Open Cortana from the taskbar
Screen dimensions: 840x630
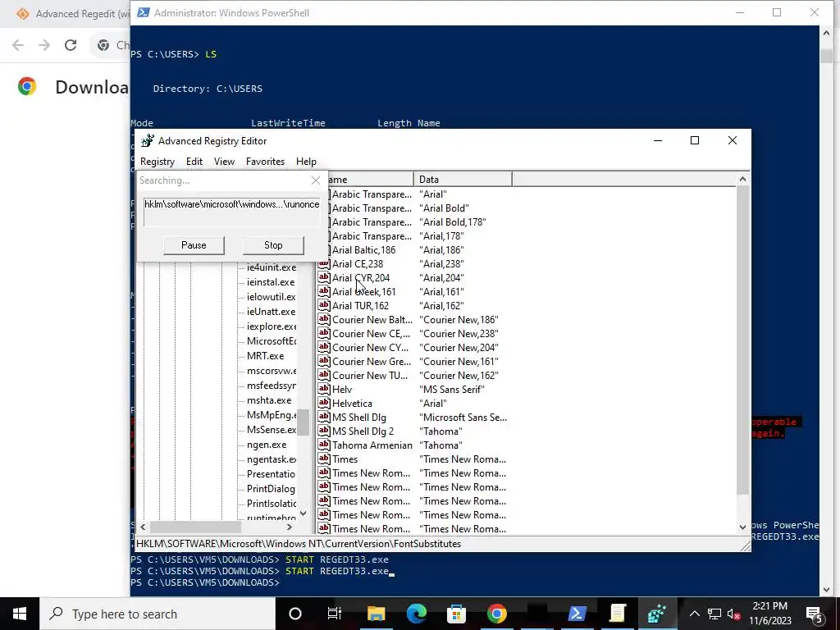pos(295,614)
